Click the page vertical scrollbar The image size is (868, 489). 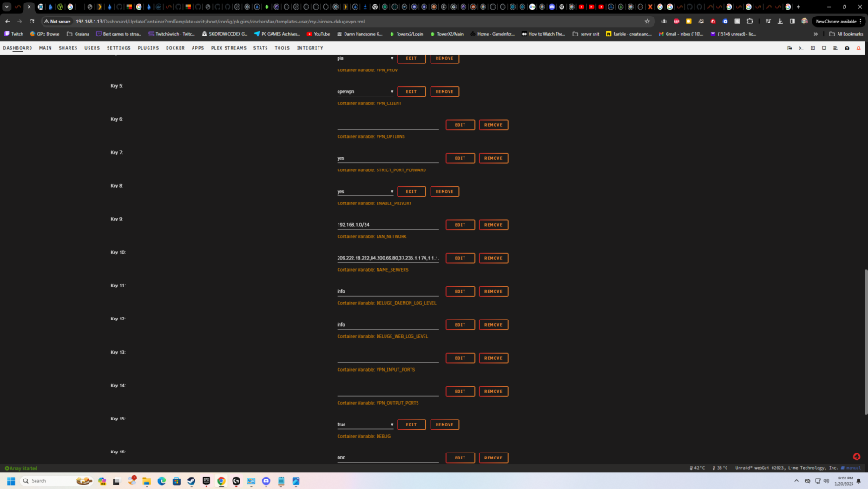865,341
